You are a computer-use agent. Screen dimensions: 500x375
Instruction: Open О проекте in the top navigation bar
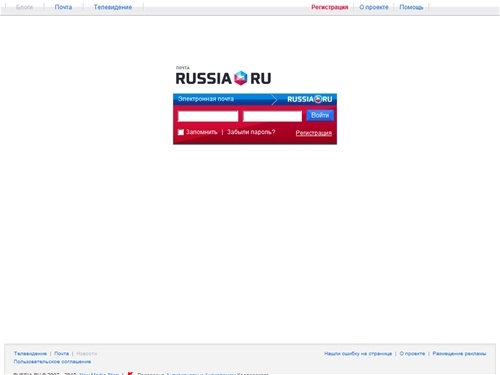(374, 7)
